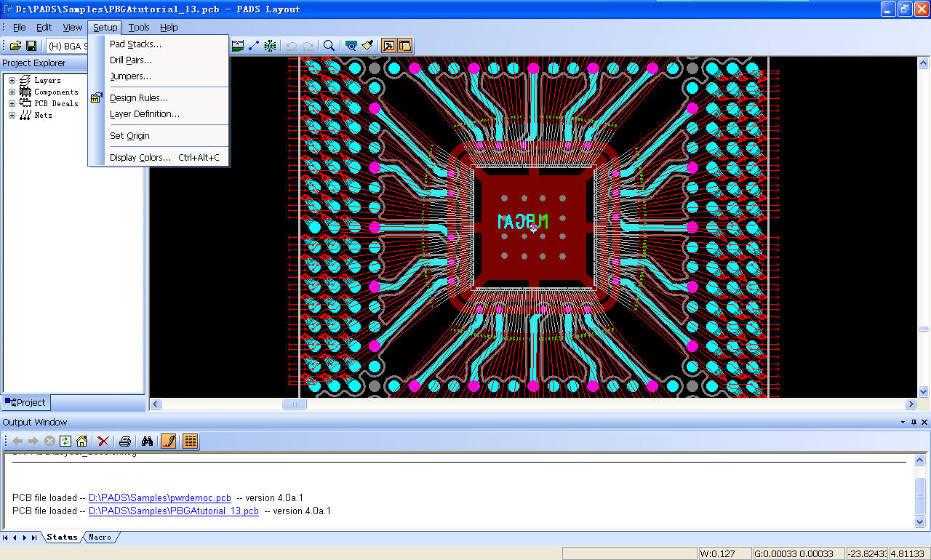Jump to first tab with arrow button
This screenshot has width=931, height=560.
click(5, 537)
